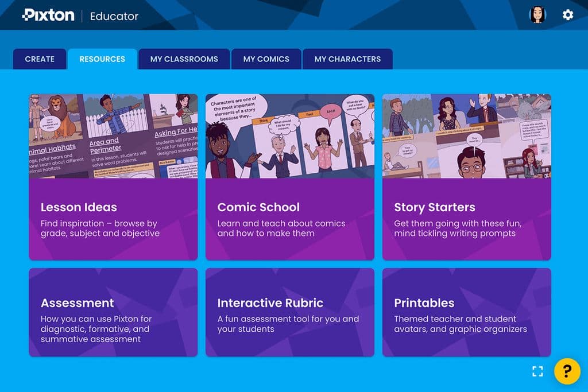Click the Pixton logo
588x392 pixels.
[x=47, y=15]
